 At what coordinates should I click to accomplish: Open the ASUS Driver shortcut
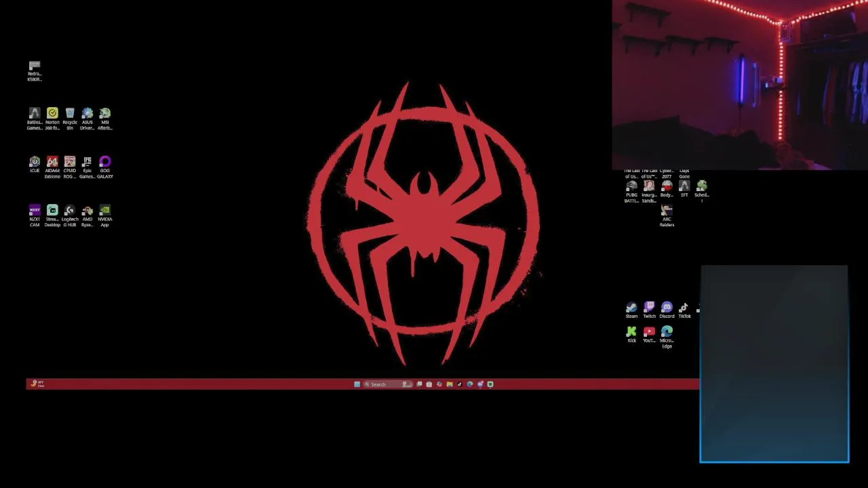[x=87, y=119]
